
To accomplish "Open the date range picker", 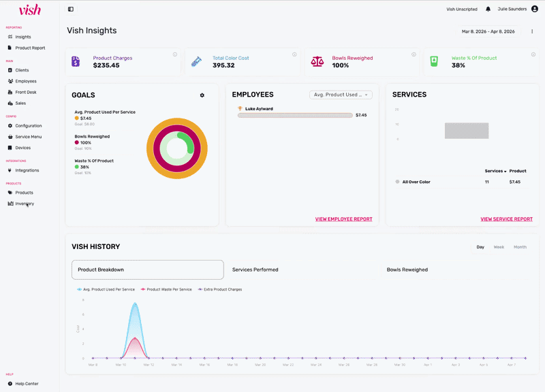I will pyautogui.click(x=488, y=31).
